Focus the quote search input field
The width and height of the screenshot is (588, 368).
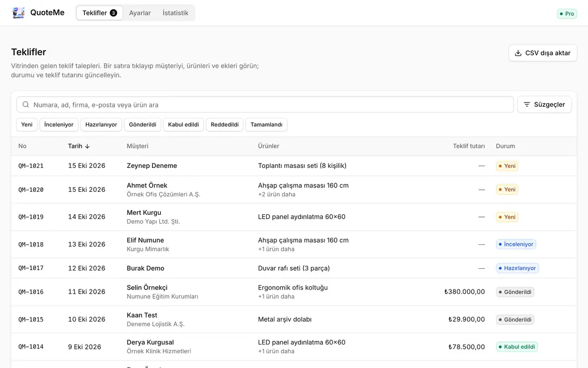tap(265, 104)
